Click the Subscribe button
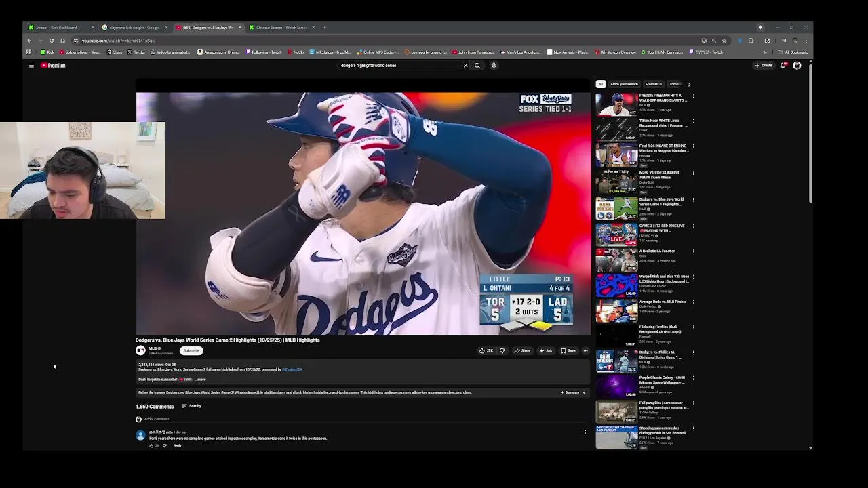 click(x=191, y=350)
